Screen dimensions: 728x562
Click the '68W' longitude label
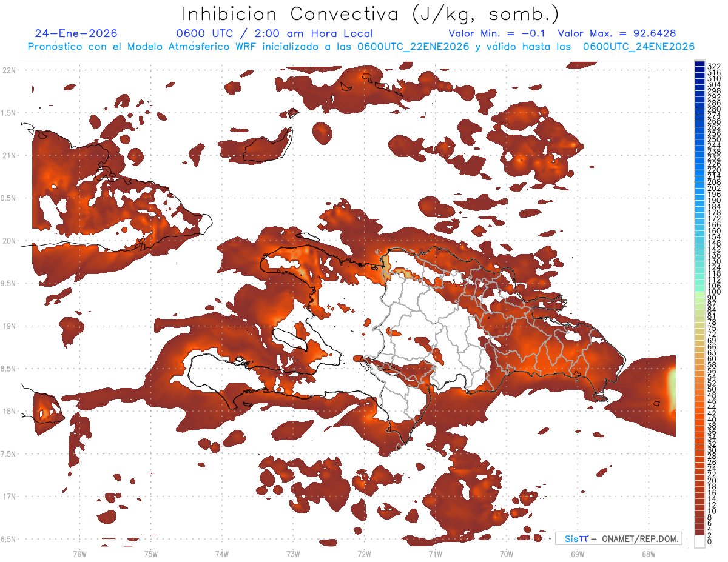[x=648, y=554]
